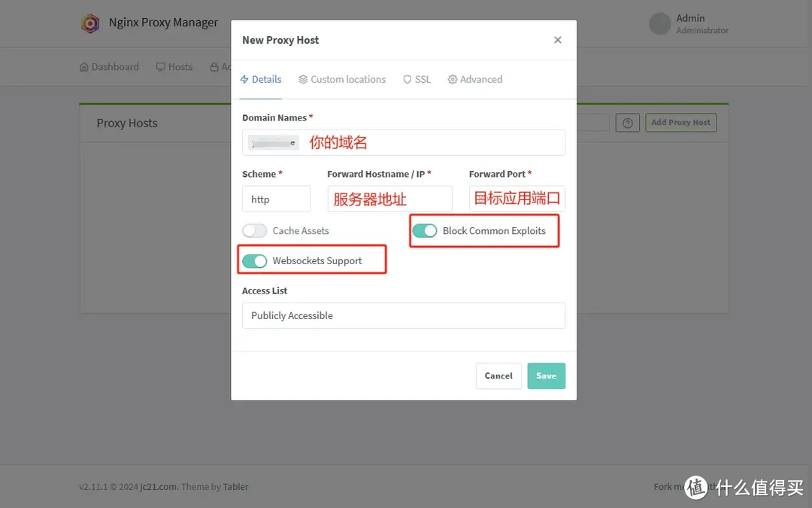Close the New Proxy Host dialog
This screenshot has width=812, height=508.
click(558, 40)
